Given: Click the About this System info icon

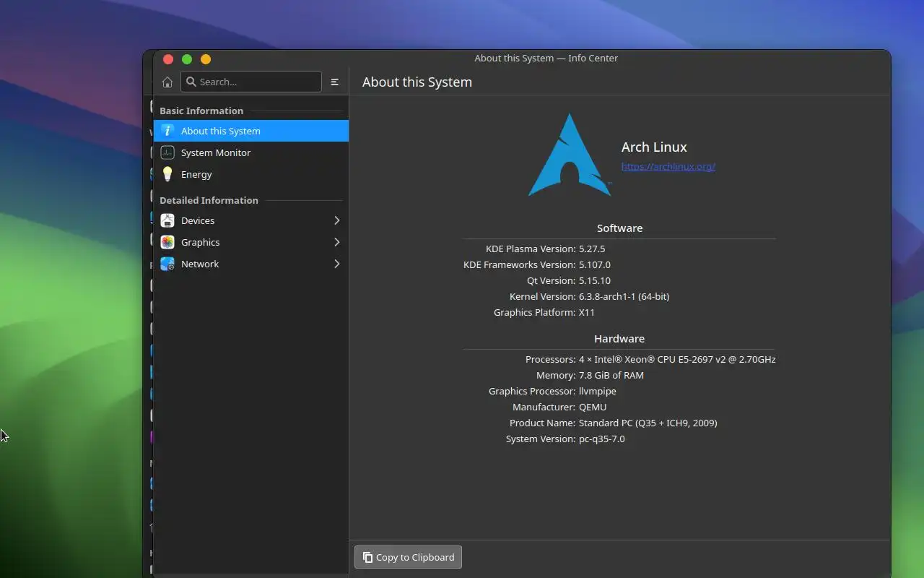Looking at the screenshot, I should (167, 131).
